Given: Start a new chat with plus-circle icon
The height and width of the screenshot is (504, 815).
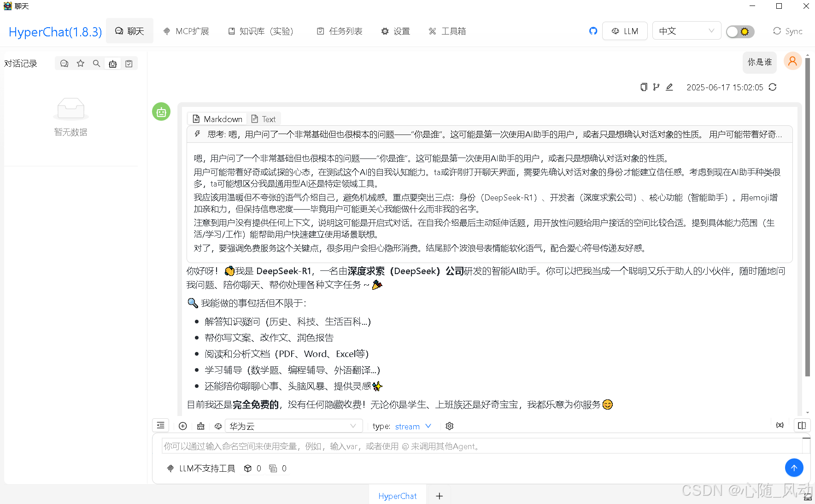Looking at the screenshot, I should point(183,426).
